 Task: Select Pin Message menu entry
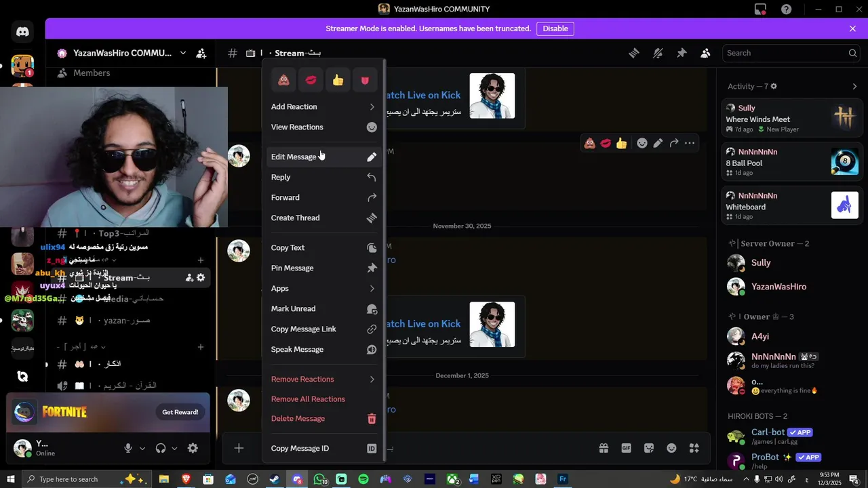pyautogui.click(x=323, y=268)
